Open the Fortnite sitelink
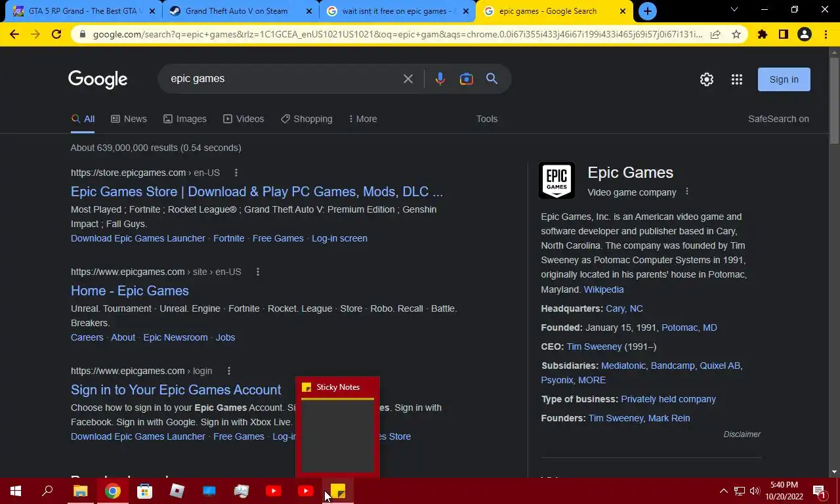The image size is (840, 504). [228, 238]
